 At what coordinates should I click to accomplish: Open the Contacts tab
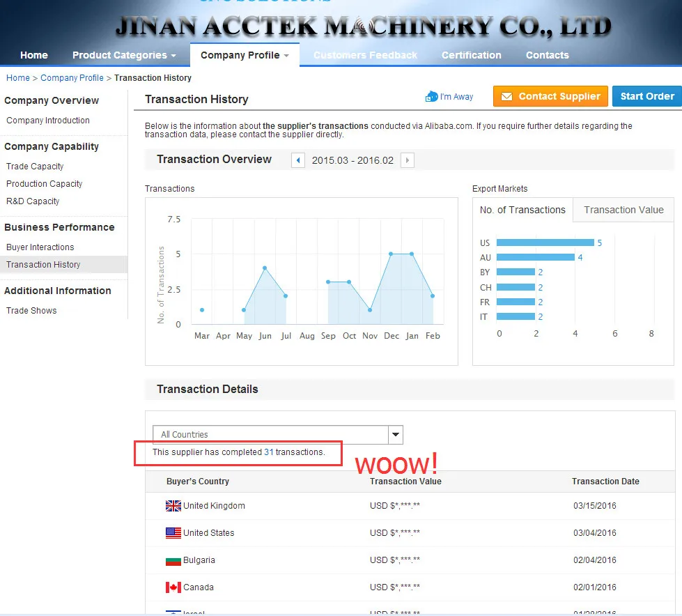pyautogui.click(x=547, y=55)
